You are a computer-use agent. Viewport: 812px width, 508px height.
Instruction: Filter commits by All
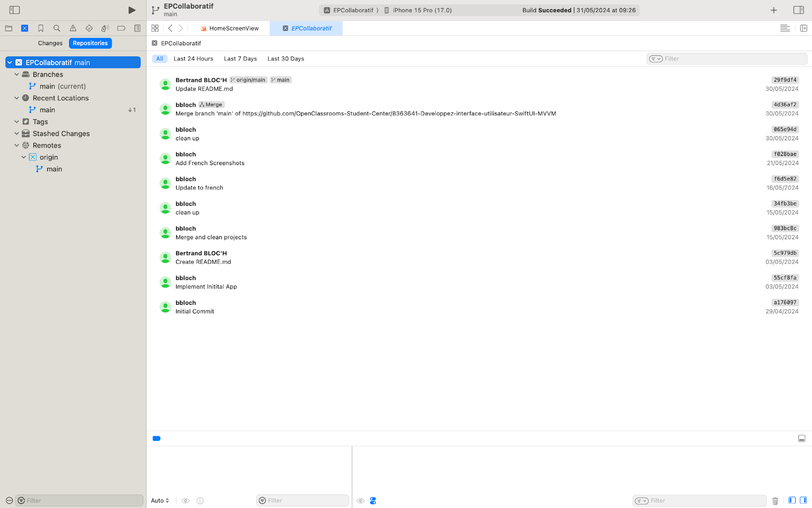pyautogui.click(x=160, y=59)
